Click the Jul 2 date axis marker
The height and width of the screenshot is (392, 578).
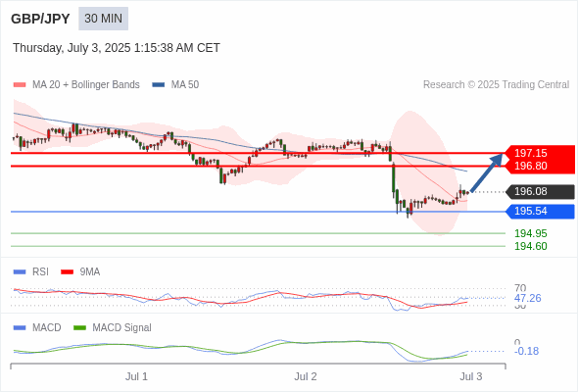click(306, 376)
